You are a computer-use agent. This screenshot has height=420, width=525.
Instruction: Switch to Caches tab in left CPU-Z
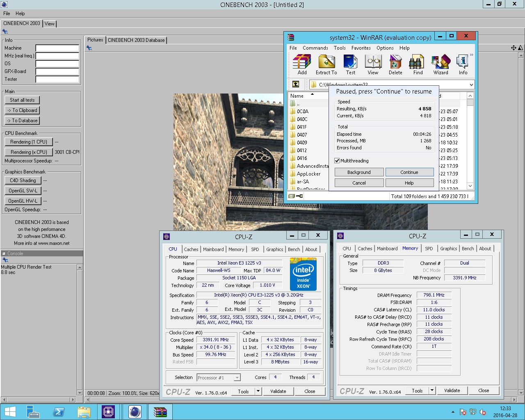[x=191, y=249]
